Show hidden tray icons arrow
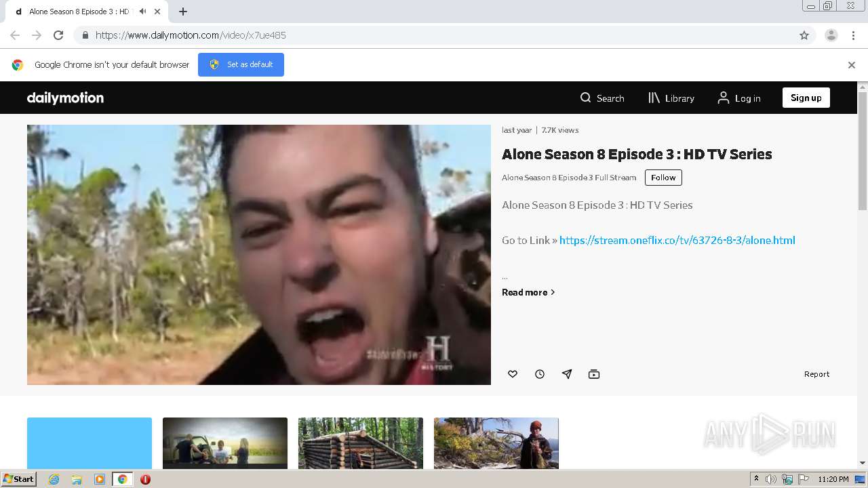This screenshot has width=868, height=488. point(756,479)
